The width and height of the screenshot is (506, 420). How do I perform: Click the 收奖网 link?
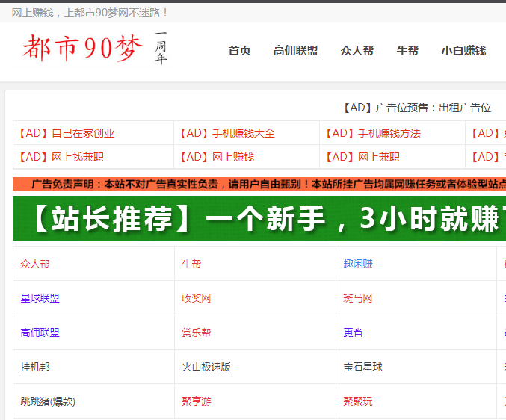197,298
